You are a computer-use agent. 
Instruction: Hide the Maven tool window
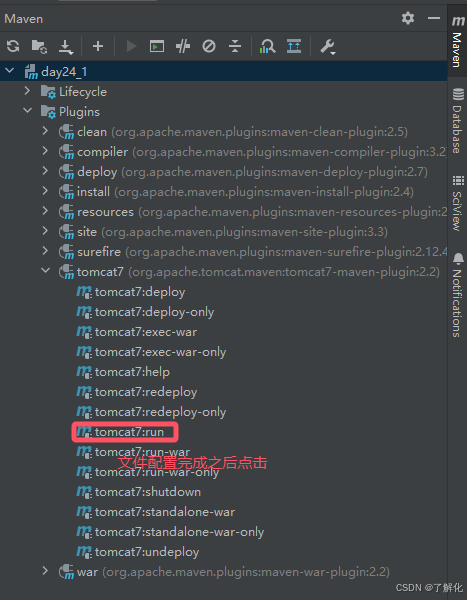click(x=434, y=18)
